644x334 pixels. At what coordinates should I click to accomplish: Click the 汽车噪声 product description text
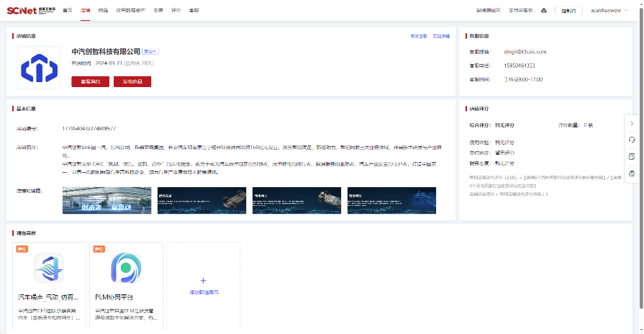tap(49, 315)
